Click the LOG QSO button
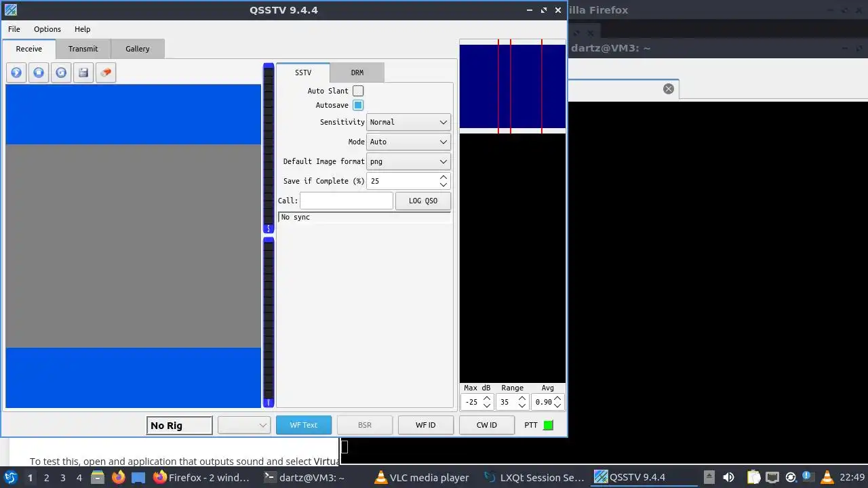Viewport: 868px width, 488px height. click(x=423, y=201)
